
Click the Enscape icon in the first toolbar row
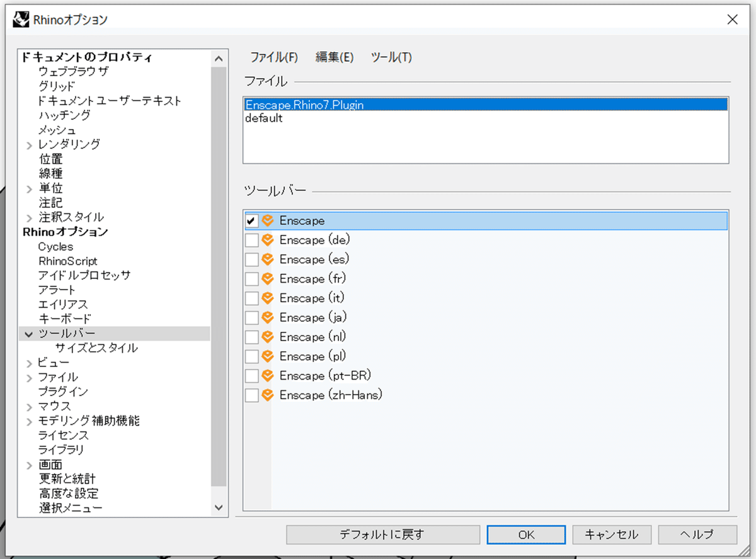[268, 221]
